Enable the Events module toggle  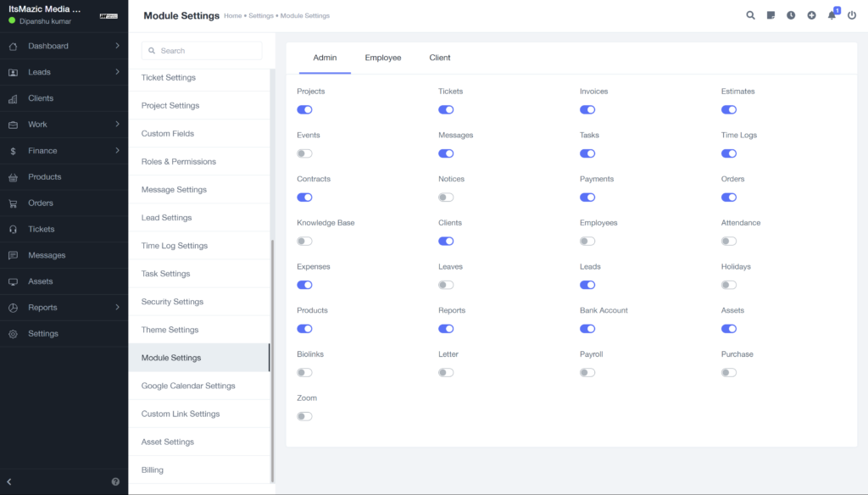[304, 153]
